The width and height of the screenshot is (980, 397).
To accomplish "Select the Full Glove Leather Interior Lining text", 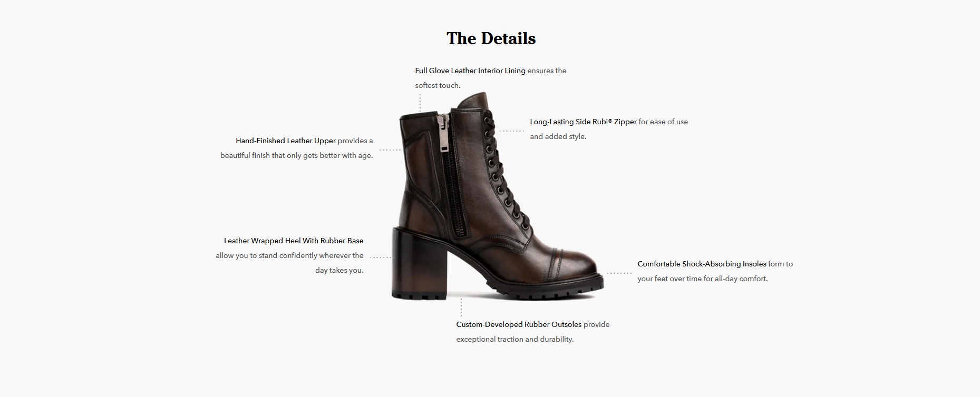I will click(470, 71).
